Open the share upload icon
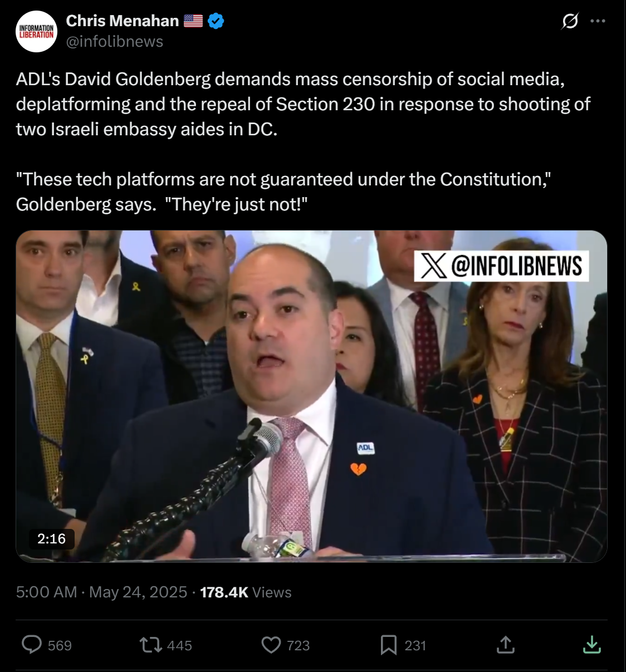 [x=505, y=645]
